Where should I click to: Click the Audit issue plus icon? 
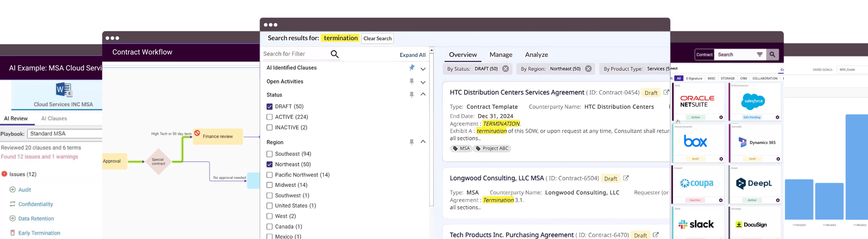pyautogui.click(x=13, y=190)
